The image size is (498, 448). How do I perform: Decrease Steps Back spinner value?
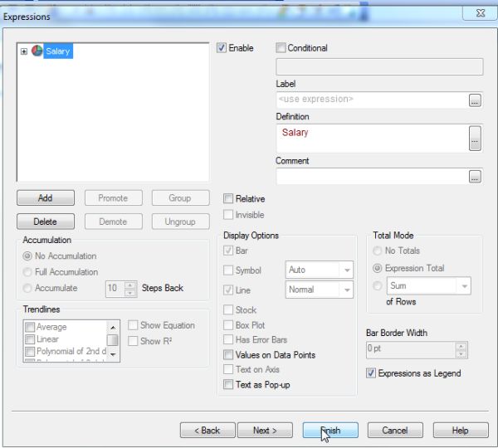(x=130, y=293)
